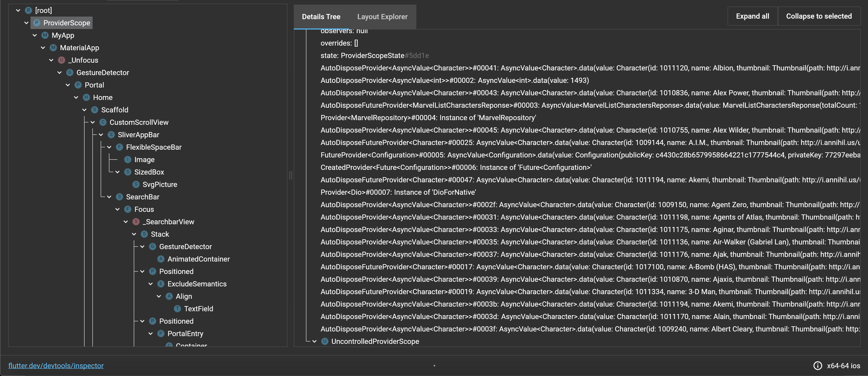Screen dimensions: 868x376
Task: Click the Scaffold widget icon
Action: click(95, 110)
